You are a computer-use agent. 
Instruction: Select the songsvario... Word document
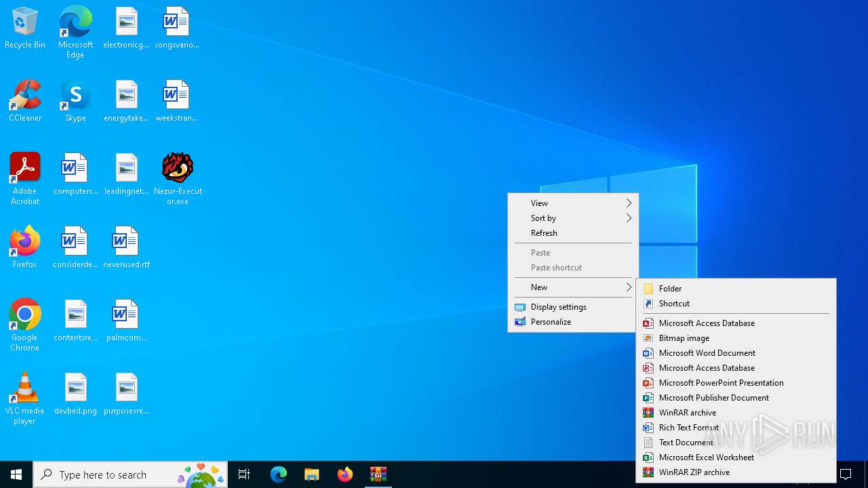(x=176, y=28)
